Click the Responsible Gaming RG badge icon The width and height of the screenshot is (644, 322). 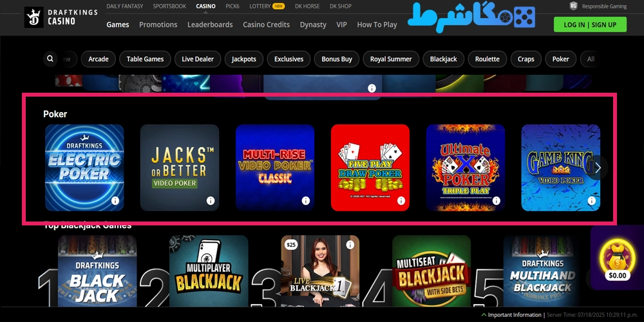[x=574, y=6]
